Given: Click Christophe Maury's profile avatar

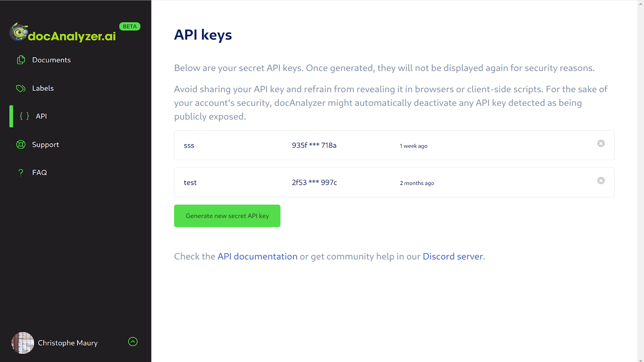Looking at the screenshot, I should pyautogui.click(x=23, y=343).
